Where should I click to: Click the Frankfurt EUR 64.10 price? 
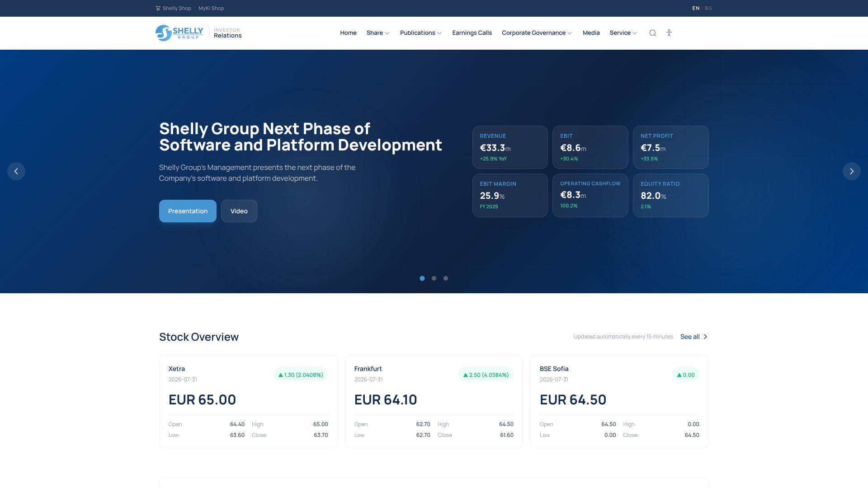pos(386,399)
